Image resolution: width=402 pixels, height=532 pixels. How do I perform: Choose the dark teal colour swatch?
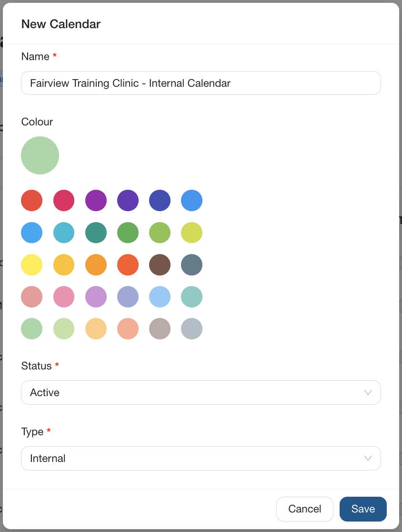click(x=96, y=233)
